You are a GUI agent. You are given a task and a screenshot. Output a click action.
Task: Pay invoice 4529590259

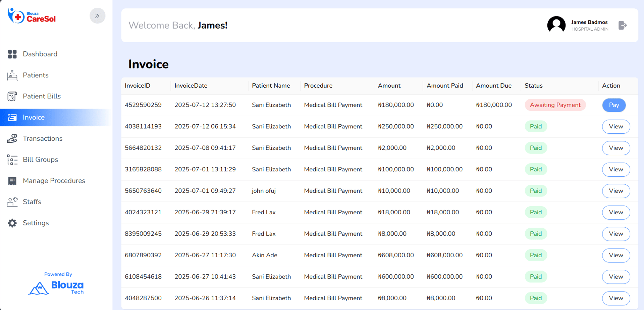click(614, 105)
